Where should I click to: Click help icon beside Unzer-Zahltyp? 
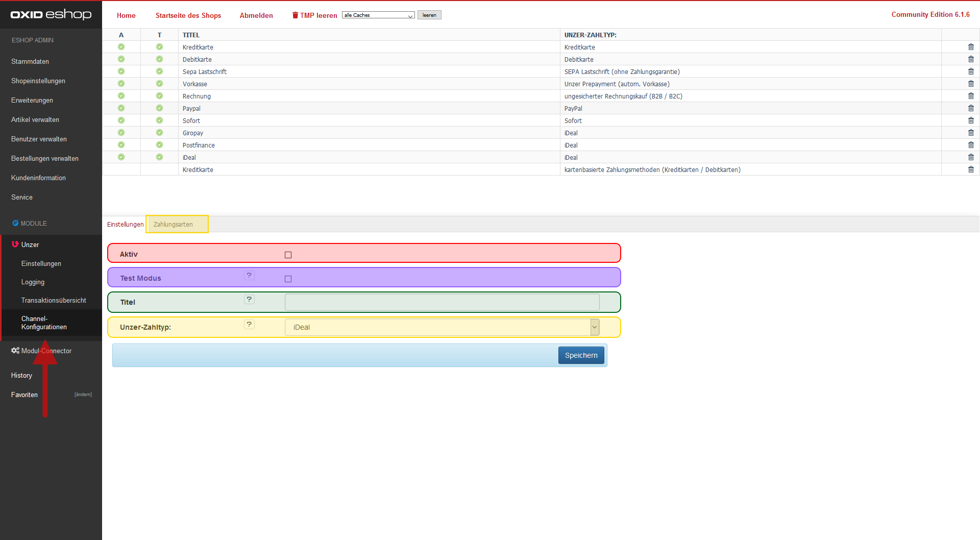coord(249,325)
